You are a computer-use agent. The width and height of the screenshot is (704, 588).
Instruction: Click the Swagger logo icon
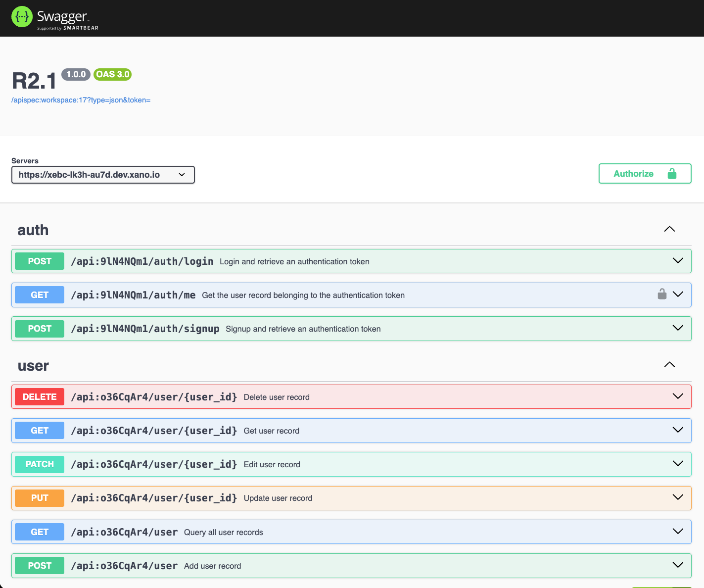click(21, 16)
